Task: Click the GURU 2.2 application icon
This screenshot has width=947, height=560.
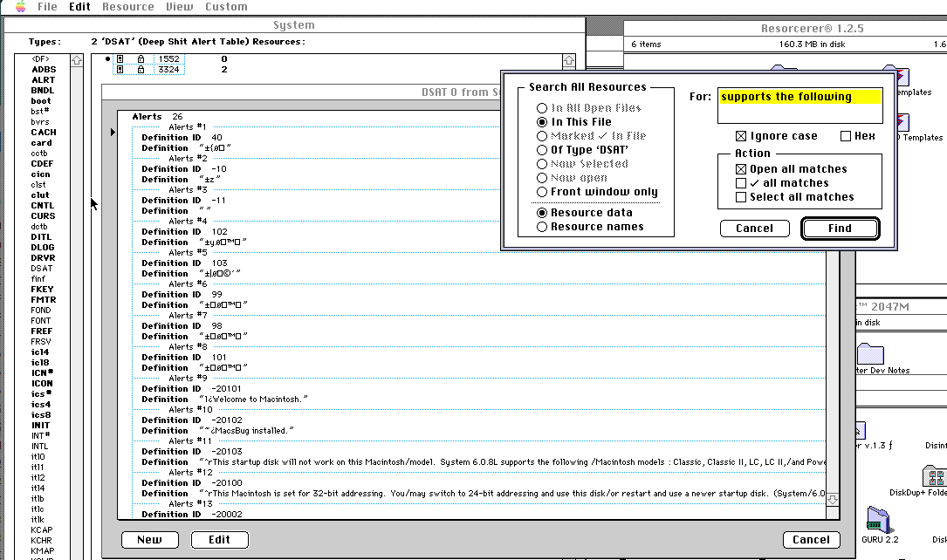Action: (x=878, y=521)
